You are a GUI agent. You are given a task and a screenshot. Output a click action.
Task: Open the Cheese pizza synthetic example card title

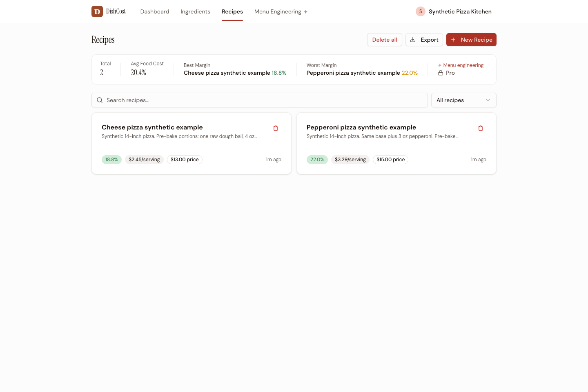click(152, 127)
